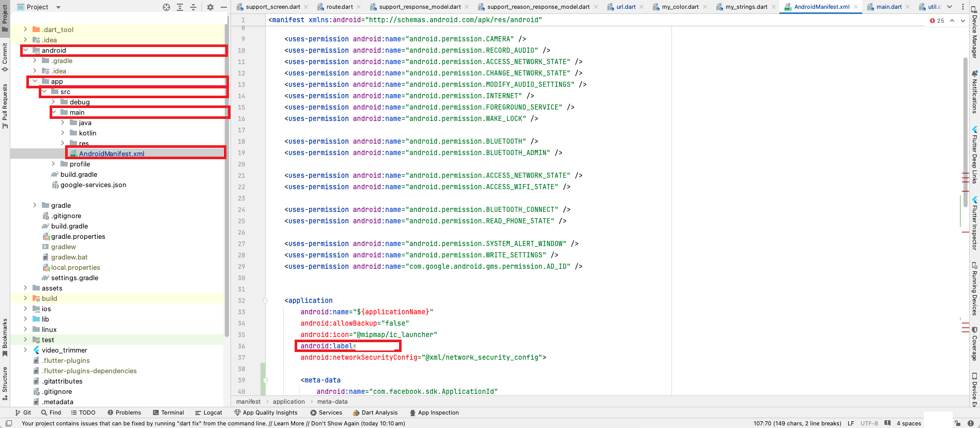
Task: Click the editor vertical scrollbar
Action: tap(964, 129)
